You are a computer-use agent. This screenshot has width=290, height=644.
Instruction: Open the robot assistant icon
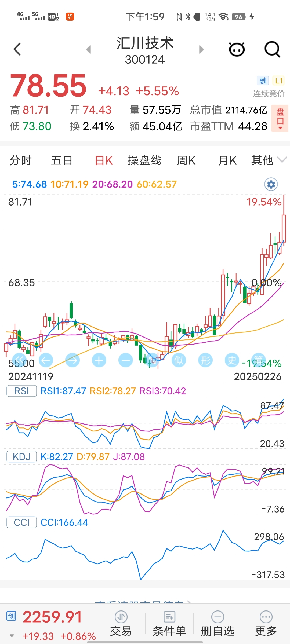tap(237, 49)
